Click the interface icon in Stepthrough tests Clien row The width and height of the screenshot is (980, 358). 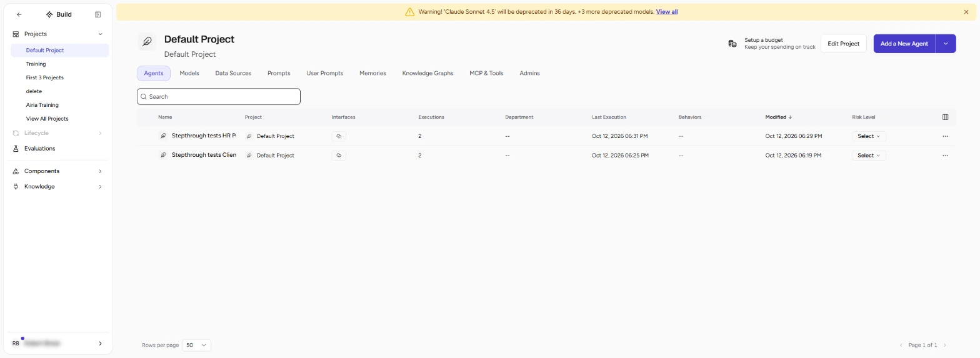tap(339, 156)
